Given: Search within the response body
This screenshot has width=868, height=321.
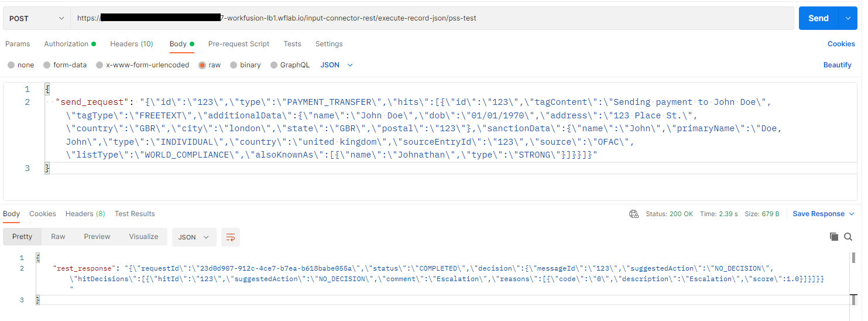Looking at the screenshot, I should (x=848, y=237).
